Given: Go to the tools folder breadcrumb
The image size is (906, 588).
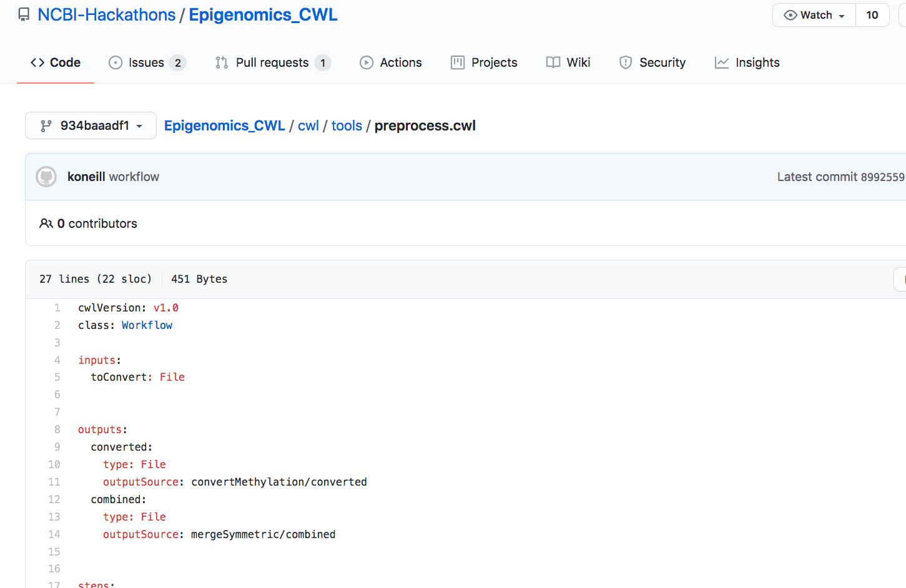Looking at the screenshot, I should pos(347,125).
